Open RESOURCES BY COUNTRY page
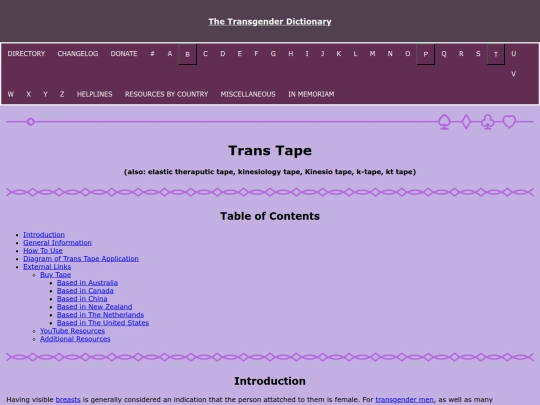 pos(166,94)
